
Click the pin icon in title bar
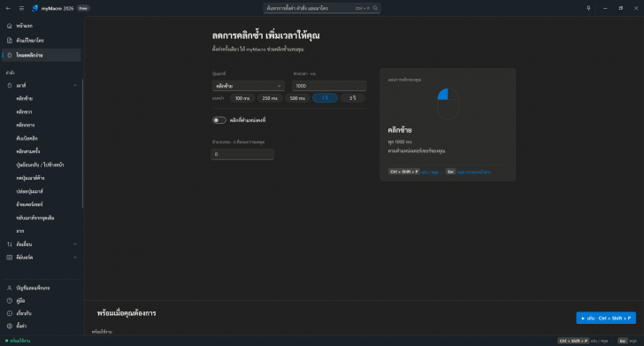tap(588, 8)
